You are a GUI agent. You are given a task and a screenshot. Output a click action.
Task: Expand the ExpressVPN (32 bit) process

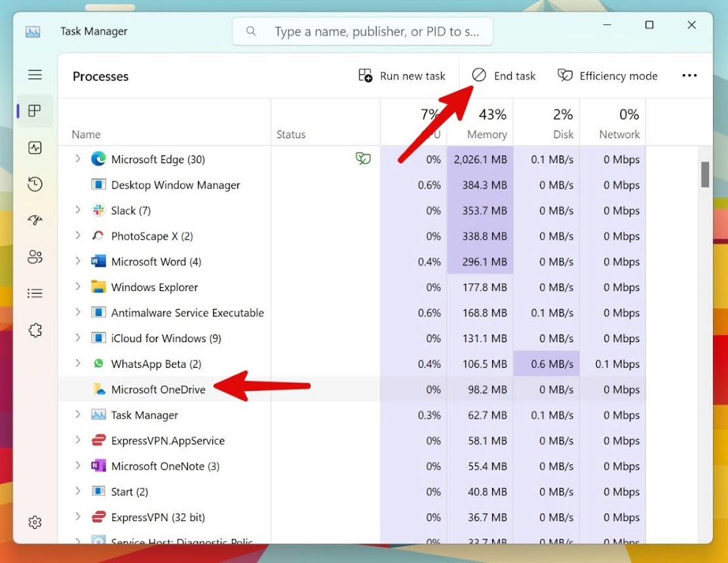pyautogui.click(x=77, y=516)
